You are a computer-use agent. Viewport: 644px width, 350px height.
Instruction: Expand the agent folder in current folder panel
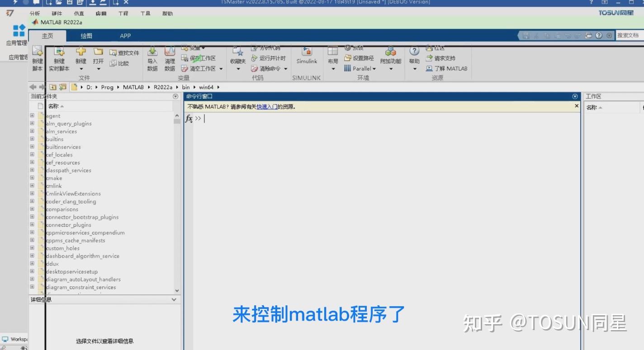tap(32, 115)
